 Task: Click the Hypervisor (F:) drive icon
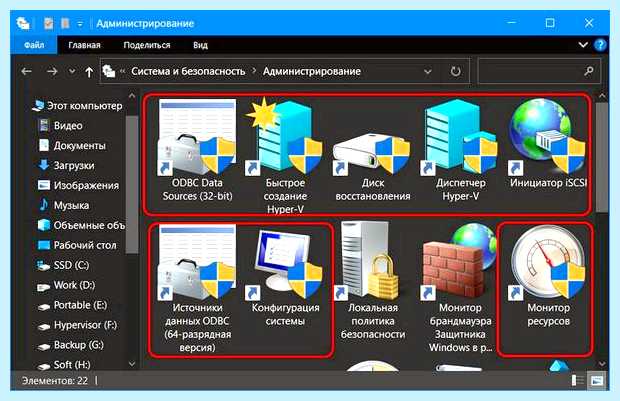coord(43,326)
